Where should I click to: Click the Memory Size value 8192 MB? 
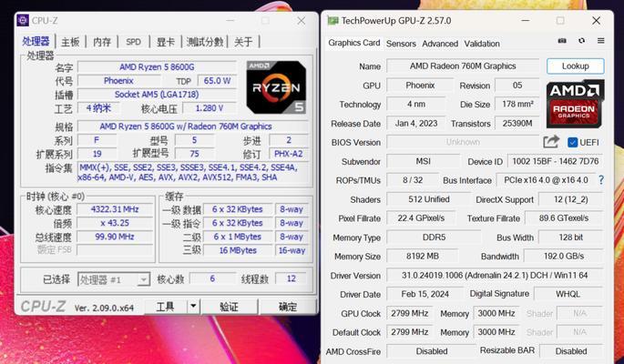[x=423, y=257]
